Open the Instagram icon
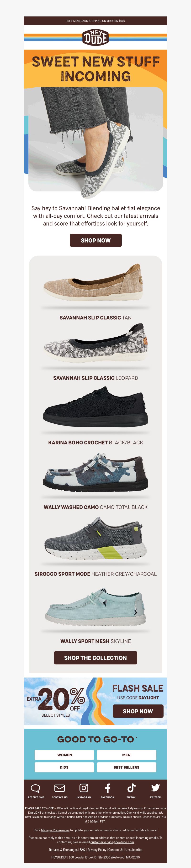Viewport: 191px width, 868px height. 84,788
